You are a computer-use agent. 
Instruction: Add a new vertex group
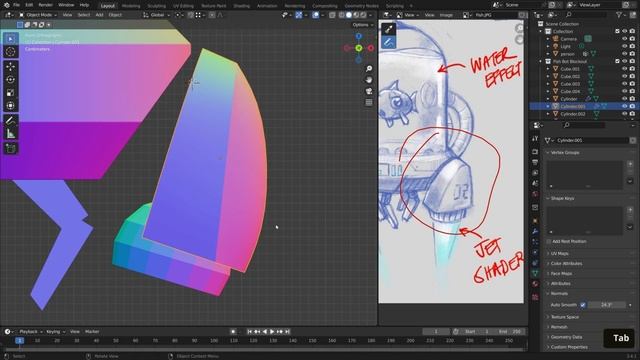[630, 164]
